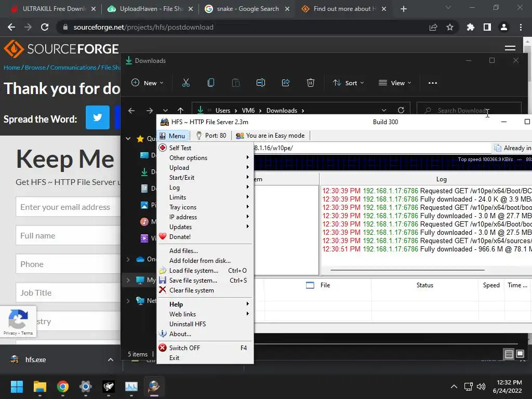The width and height of the screenshot is (532, 399).
Task: Click the details view icon in Downloads status bar
Action: coord(509,354)
